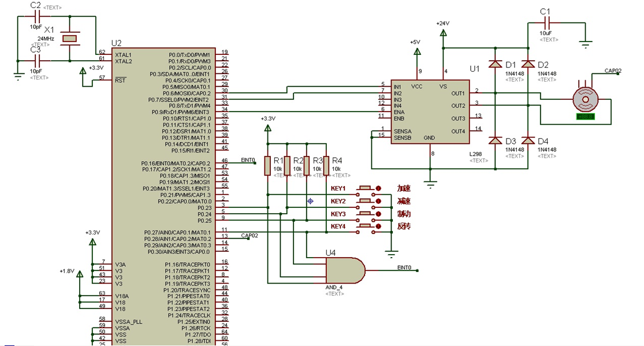Select diode D2 symbol
The image size is (644, 346).
pos(528,64)
